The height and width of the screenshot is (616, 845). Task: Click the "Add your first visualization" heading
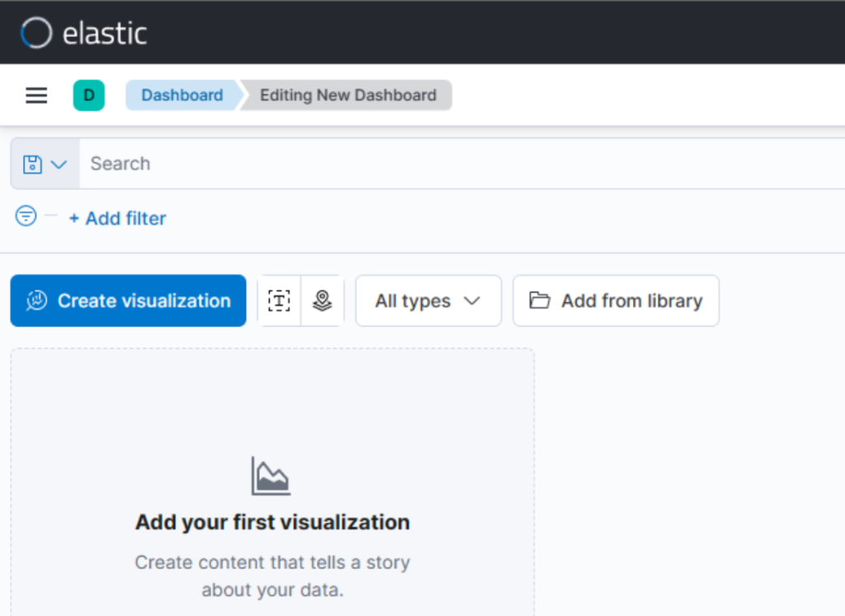(272, 522)
